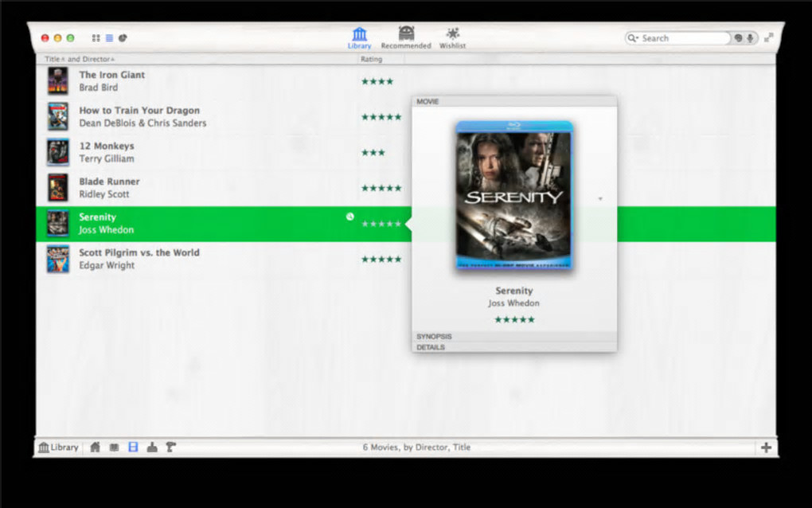Filter by tools drill icon
812x508 pixels.
[x=171, y=447]
